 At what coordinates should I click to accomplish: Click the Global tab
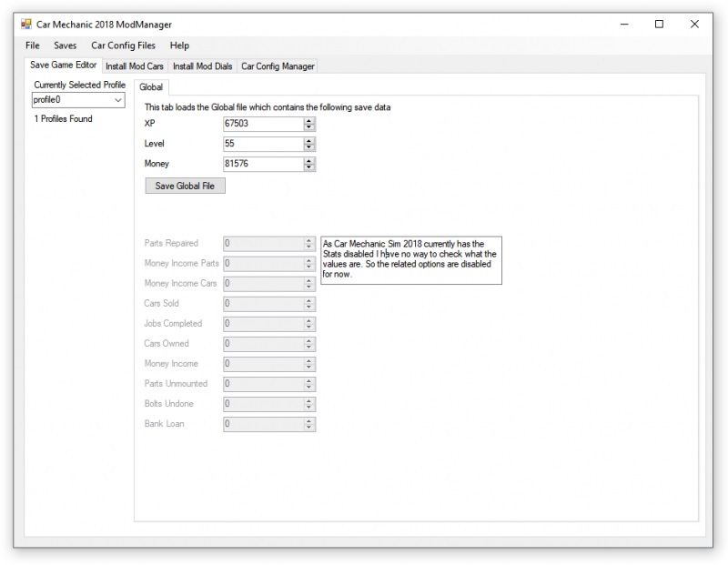pyautogui.click(x=151, y=87)
